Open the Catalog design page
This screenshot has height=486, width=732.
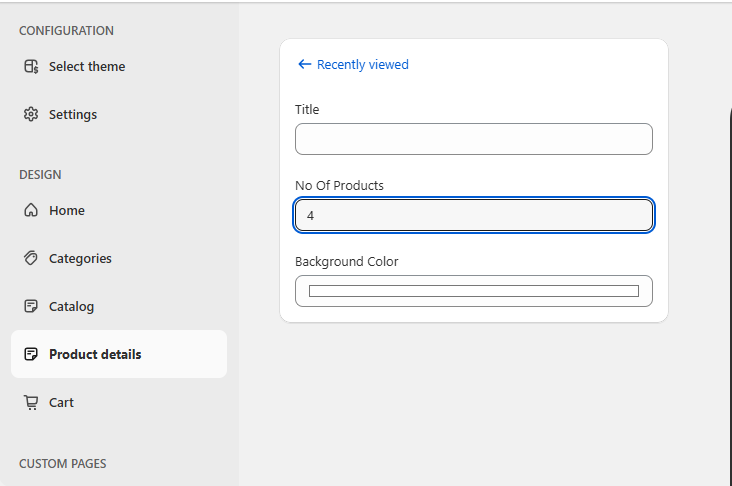119,306
